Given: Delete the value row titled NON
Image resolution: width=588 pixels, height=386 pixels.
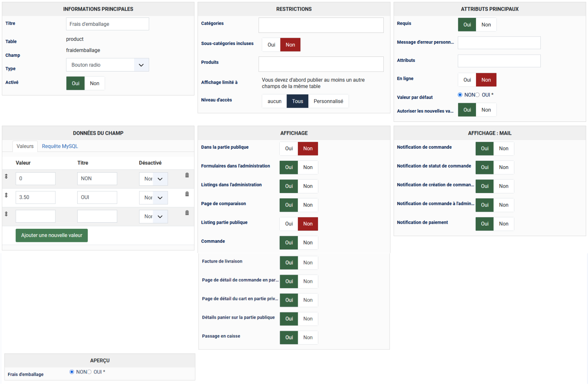Looking at the screenshot, I should click(x=187, y=175).
